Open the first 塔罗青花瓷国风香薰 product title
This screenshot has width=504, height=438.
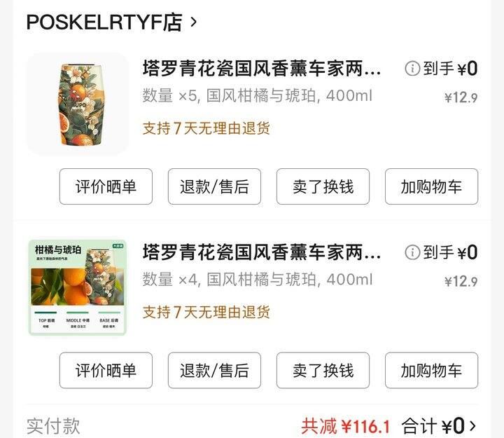coord(262,69)
